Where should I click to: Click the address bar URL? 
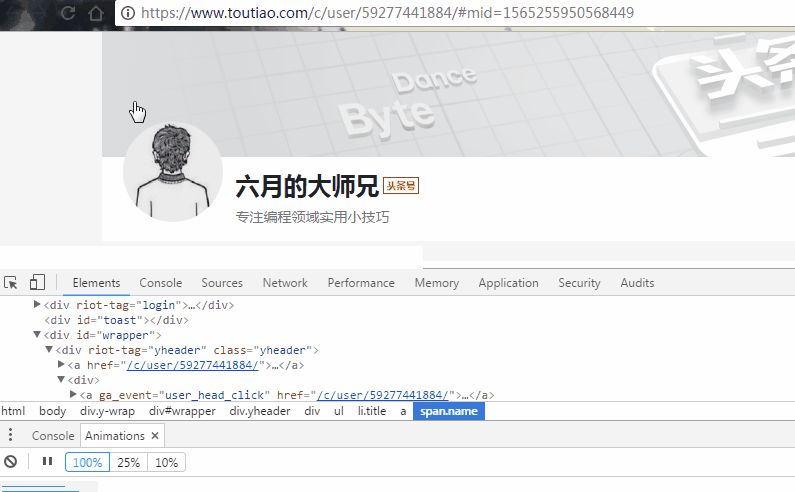pyautogui.click(x=387, y=13)
